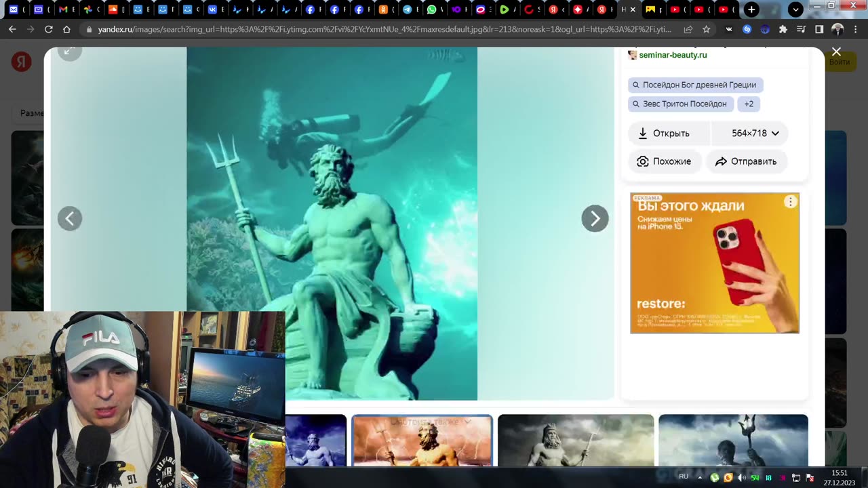Image resolution: width=868 pixels, height=488 pixels.
Task: Bookmark this page with star icon
Action: pos(707,29)
